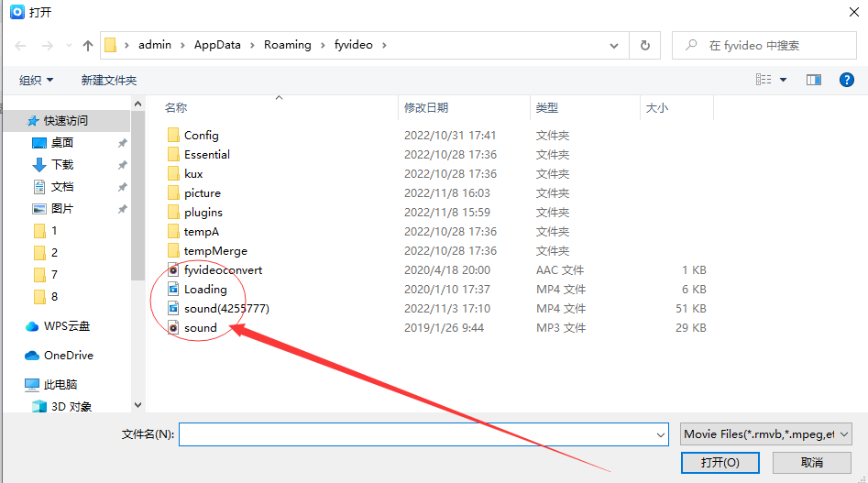Select AppData in the breadcrumb path
Screen dimensions: 868x483
pyautogui.click(x=217, y=45)
